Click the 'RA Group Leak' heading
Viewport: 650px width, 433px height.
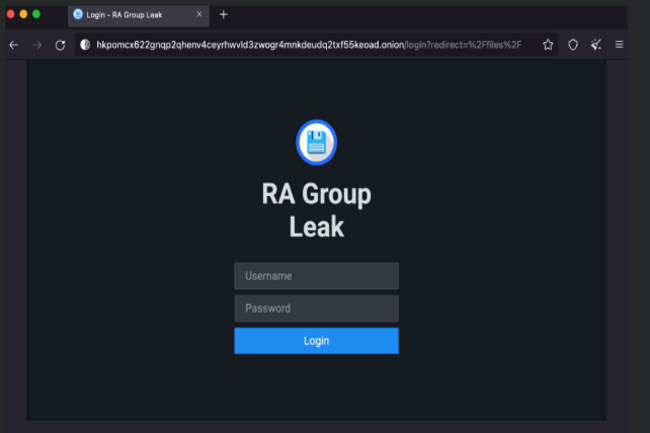pos(316,210)
